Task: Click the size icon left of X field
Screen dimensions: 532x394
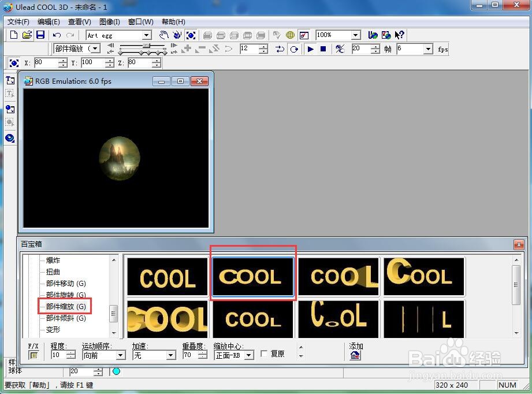Action: (14, 63)
